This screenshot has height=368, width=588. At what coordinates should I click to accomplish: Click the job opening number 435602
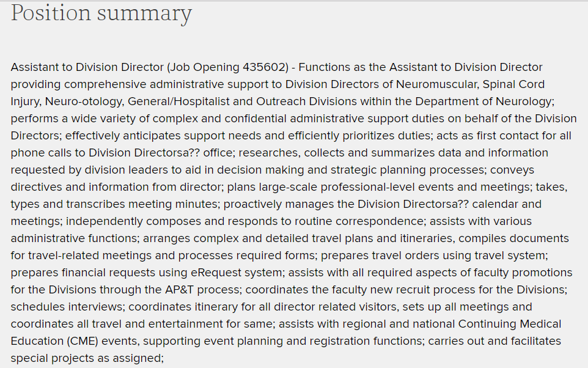click(x=263, y=67)
